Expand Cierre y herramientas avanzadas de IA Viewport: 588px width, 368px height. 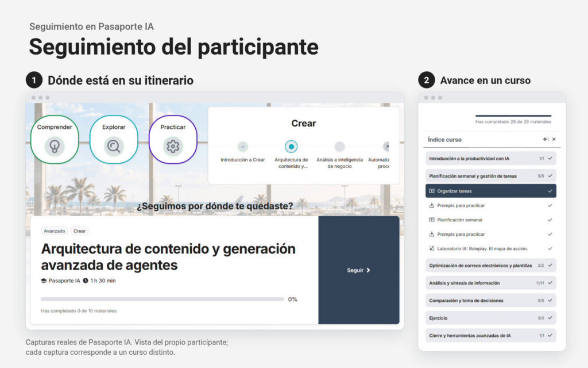491,335
